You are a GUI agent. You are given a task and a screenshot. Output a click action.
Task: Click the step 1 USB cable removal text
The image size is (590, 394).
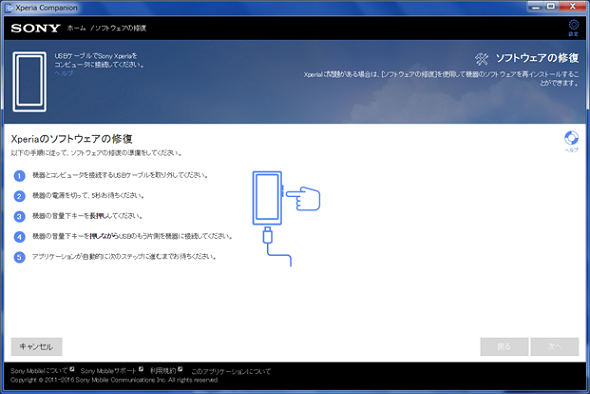(120, 175)
